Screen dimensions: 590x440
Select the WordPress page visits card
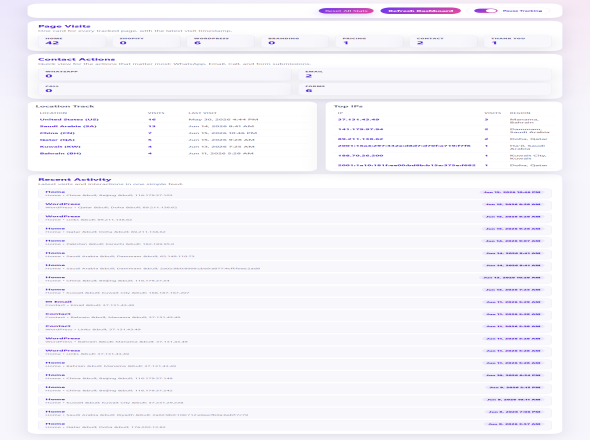220,41
